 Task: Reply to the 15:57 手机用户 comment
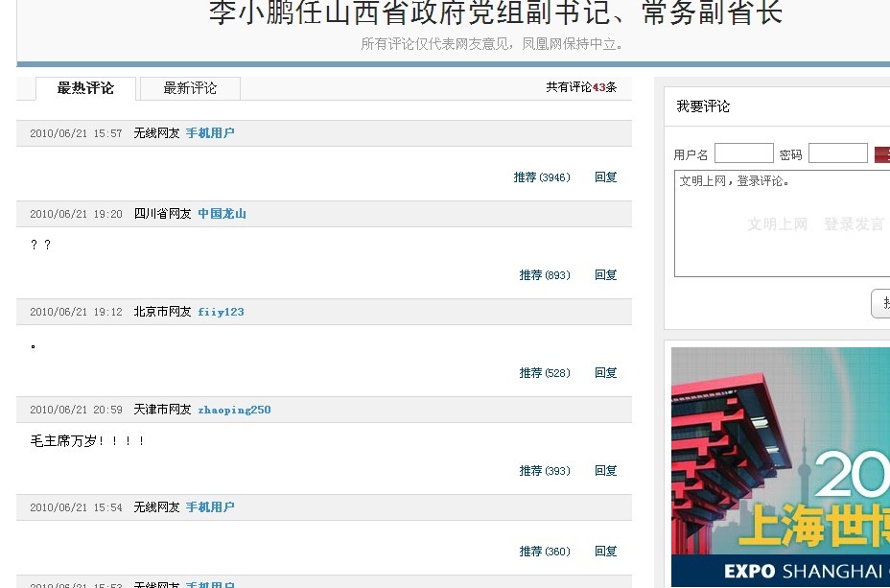click(605, 177)
